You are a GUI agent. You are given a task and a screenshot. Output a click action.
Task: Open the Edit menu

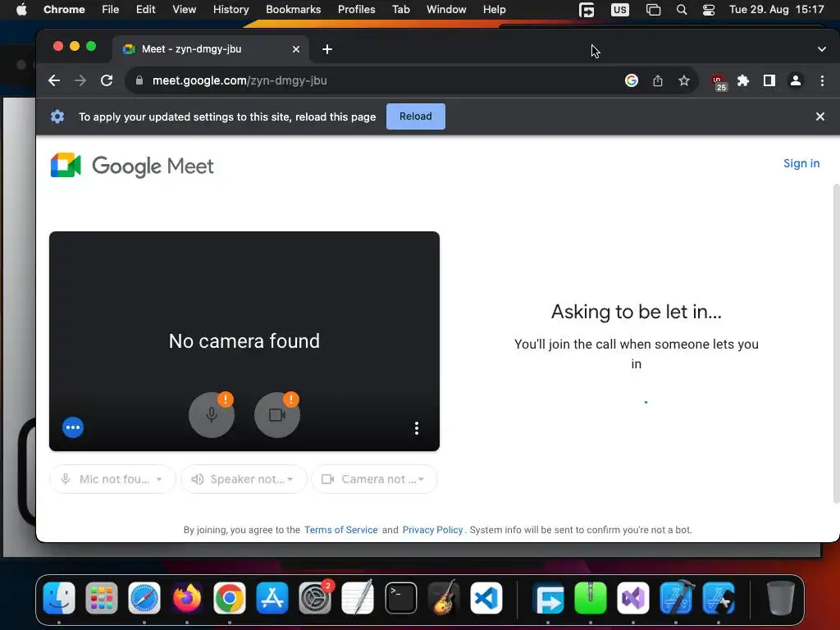click(x=146, y=10)
